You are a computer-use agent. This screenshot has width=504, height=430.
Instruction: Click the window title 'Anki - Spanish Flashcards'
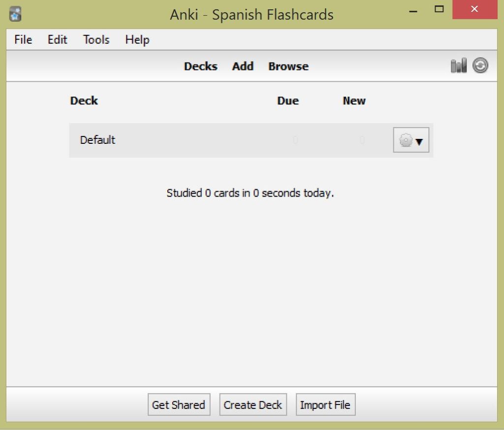click(x=252, y=15)
